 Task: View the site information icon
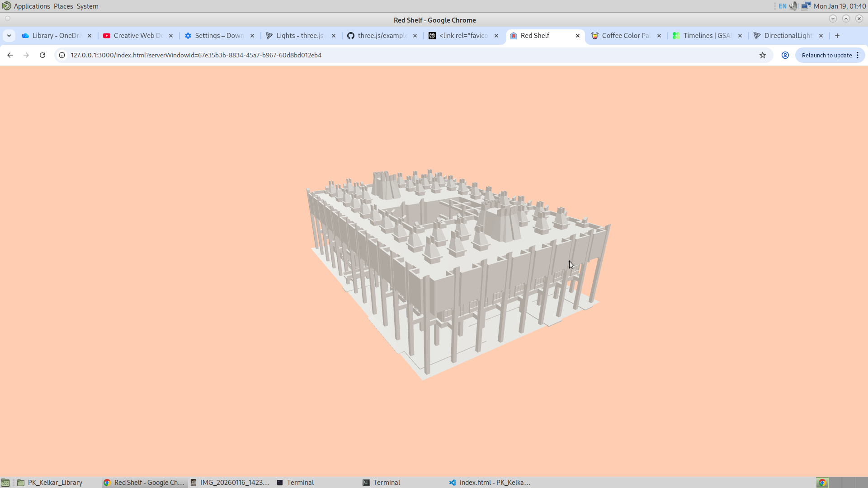click(x=62, y=55)
